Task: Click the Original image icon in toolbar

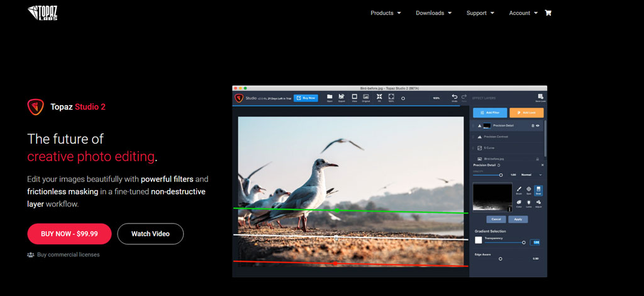Action: point(366,96)
